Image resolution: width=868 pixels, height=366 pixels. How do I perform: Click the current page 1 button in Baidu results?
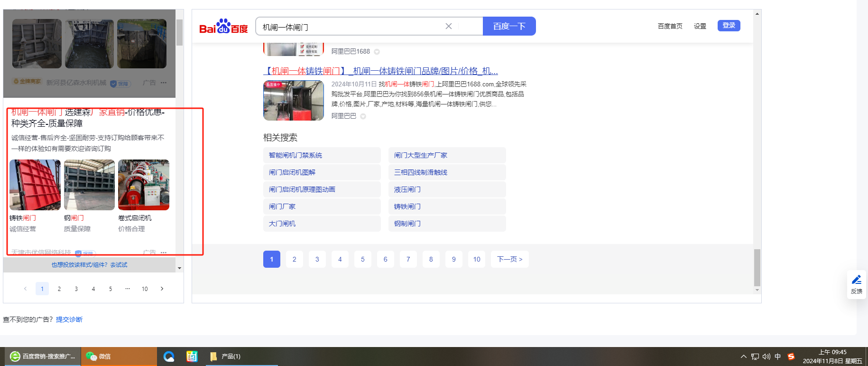tap(272, 259)
